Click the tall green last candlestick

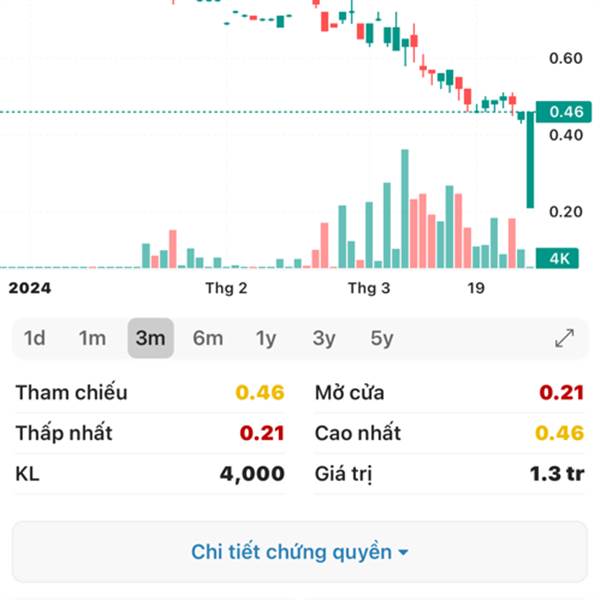530,160
